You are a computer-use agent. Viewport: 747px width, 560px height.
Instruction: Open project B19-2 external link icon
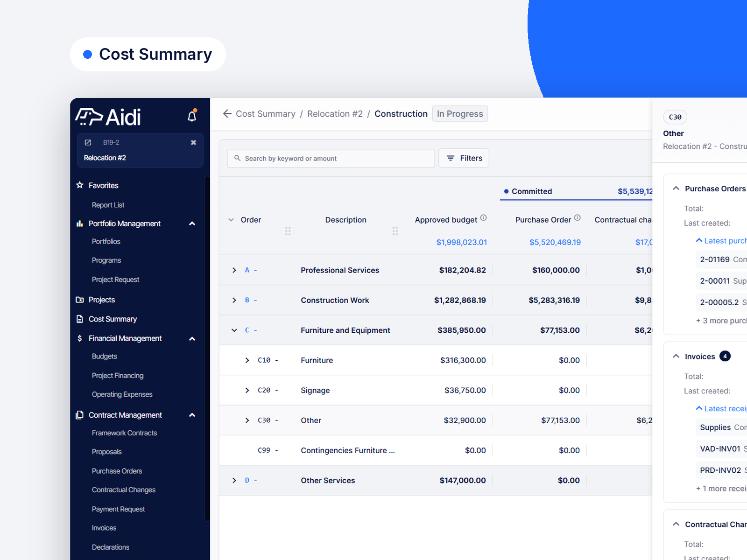click(x=88, y=142)
